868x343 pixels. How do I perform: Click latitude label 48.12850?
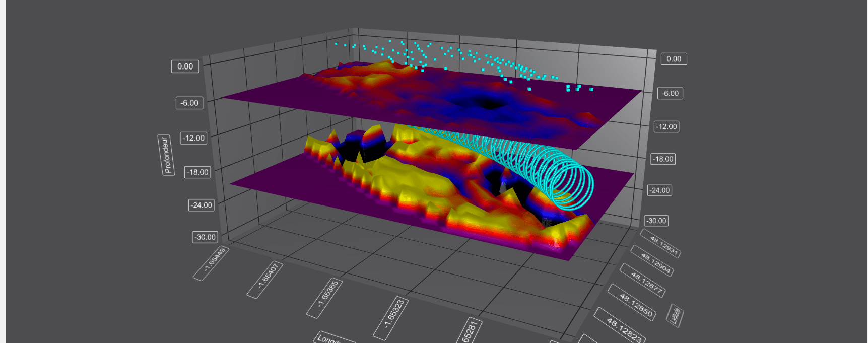[632, 302]
